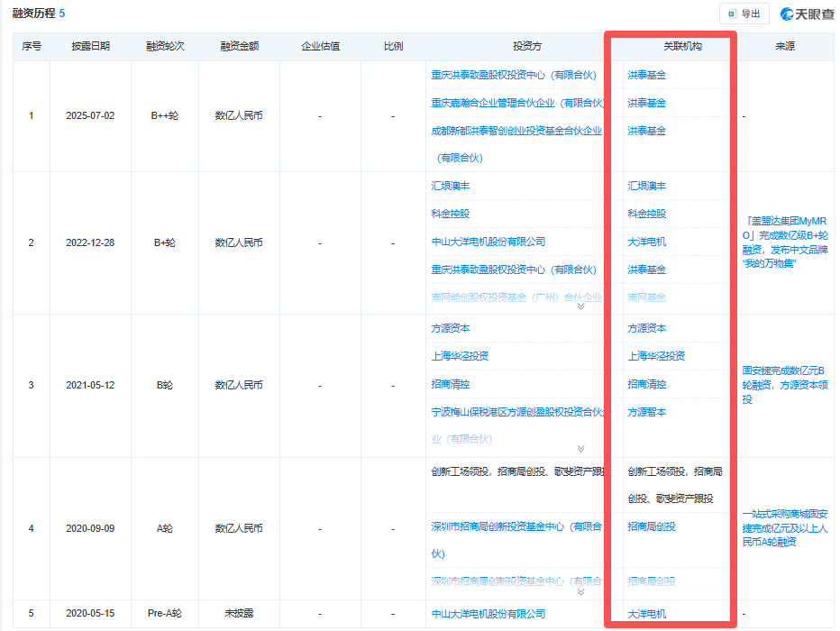Open 招商清控 in the 关联机构 column

pyautogui.click(x=646, y=384)
